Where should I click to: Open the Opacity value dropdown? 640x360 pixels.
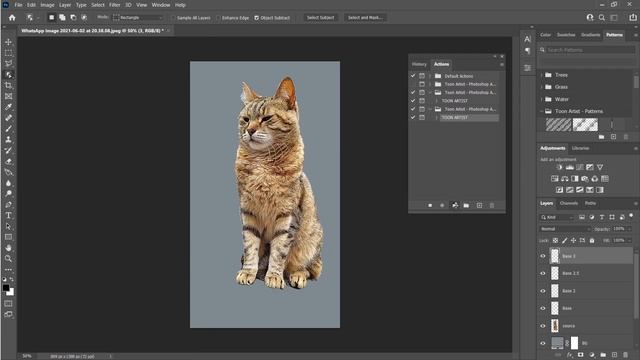[x=629, y=229]
